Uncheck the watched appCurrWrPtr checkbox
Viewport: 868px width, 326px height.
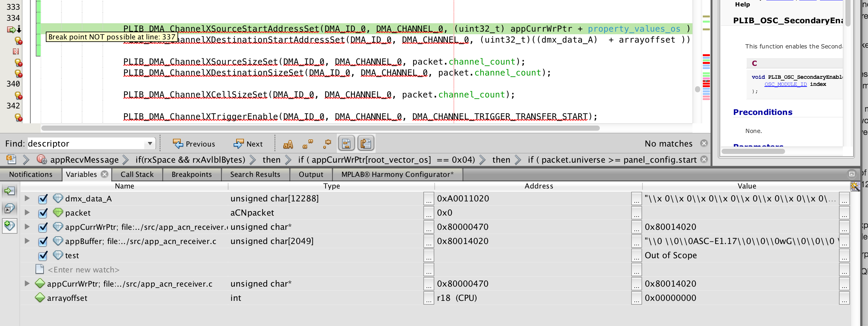pyautogui.click(x=43, y=227)
